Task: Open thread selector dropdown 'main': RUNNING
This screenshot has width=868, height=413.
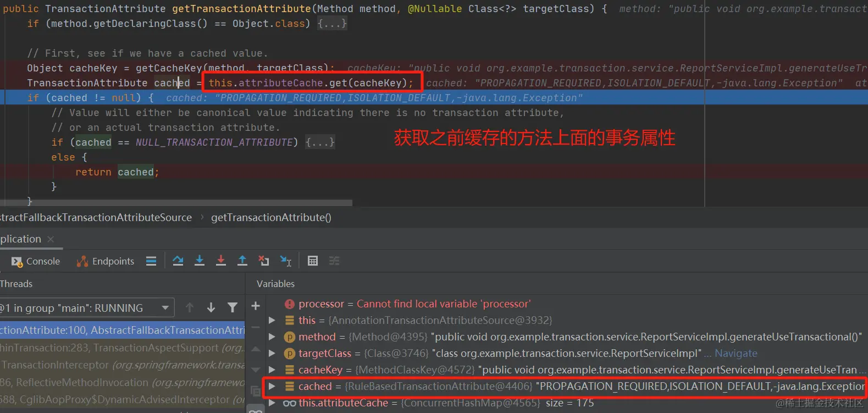Action: coord(87,308)
